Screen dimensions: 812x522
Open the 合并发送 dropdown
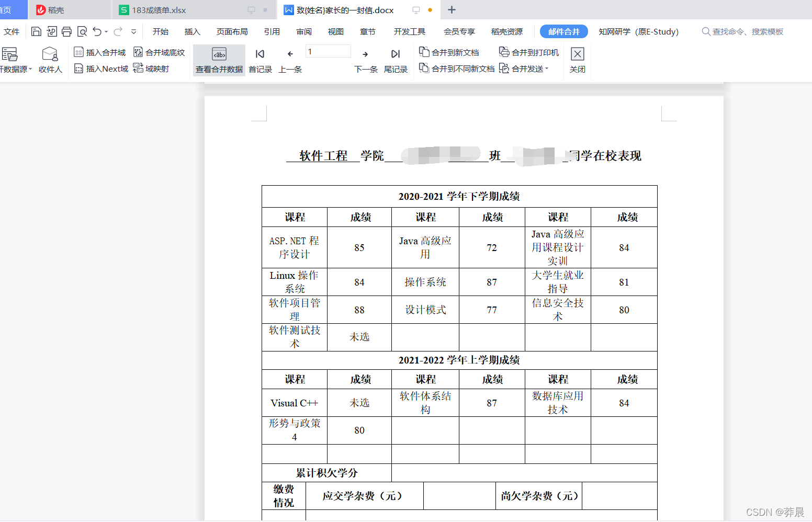point(524,69)
